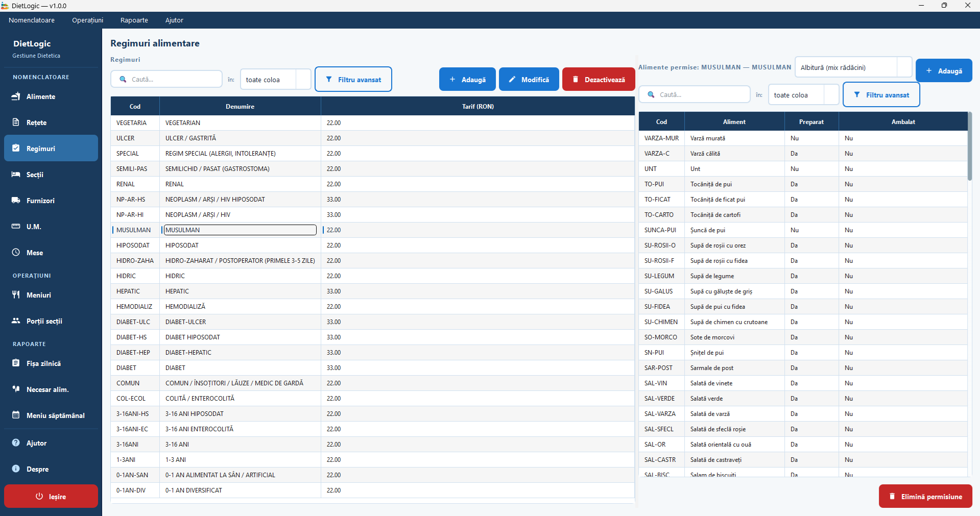980x516 pixels.
Task: Open Despre info icon in sidebar
Action: pos(16,469)
